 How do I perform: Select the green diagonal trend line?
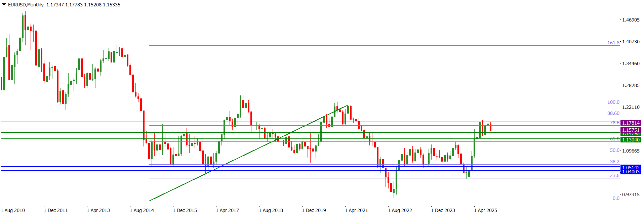click(249, 153)
